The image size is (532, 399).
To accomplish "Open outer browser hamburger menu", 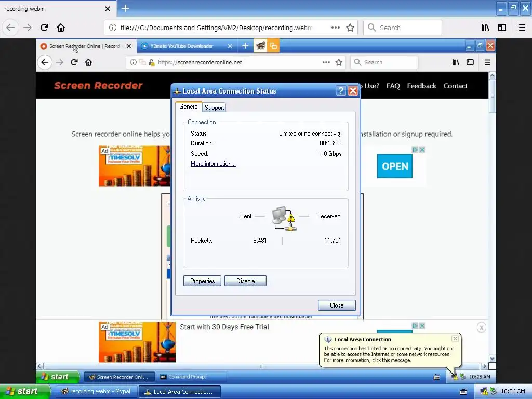I will pyautogui.click(x=522, y=28).
